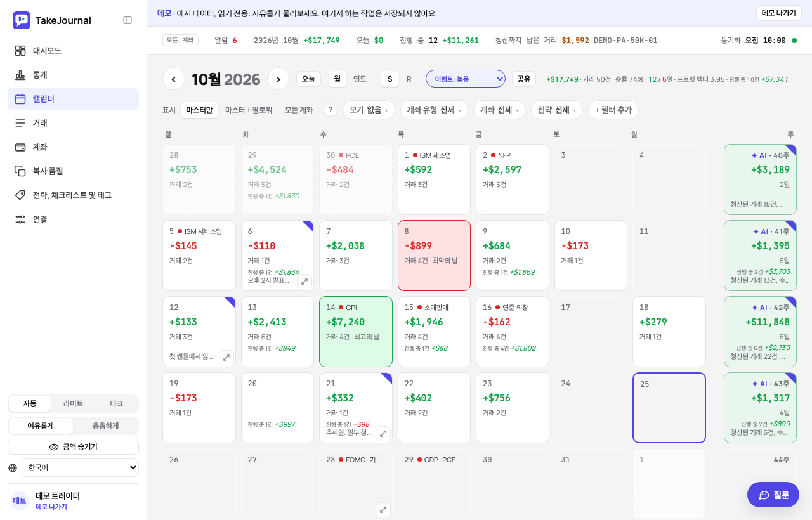Open the 대시보드 page icon

pyautogui.click(x=20, y=51)
